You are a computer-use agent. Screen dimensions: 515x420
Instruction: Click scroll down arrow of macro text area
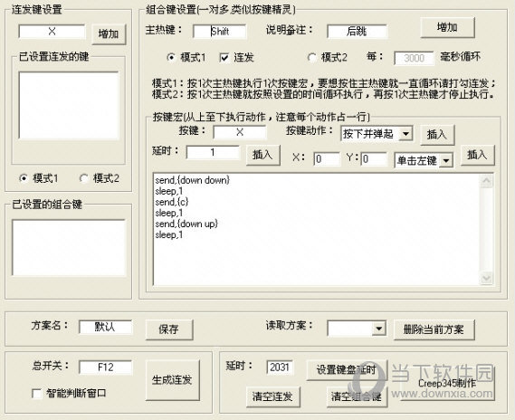[486, 278]
